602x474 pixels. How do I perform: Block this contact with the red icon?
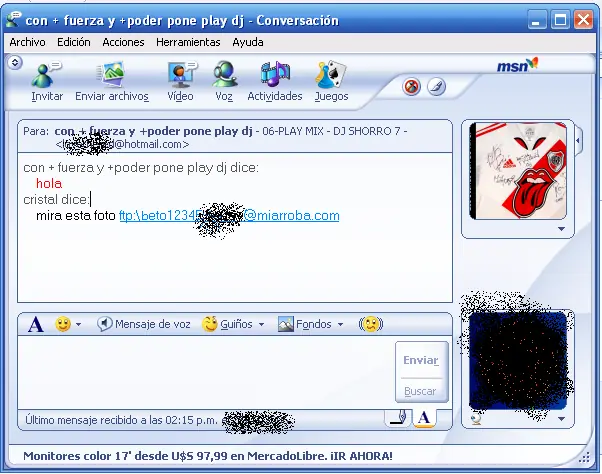(x=411, y=87)
